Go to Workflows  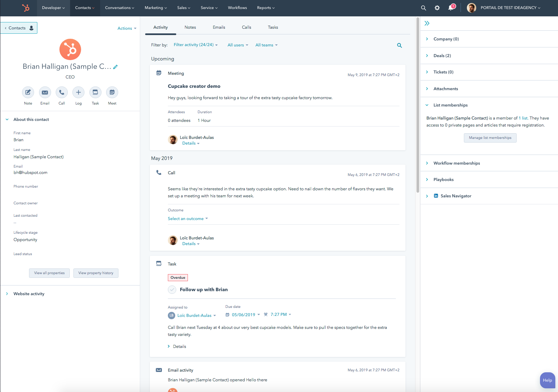tap(237, 8)
